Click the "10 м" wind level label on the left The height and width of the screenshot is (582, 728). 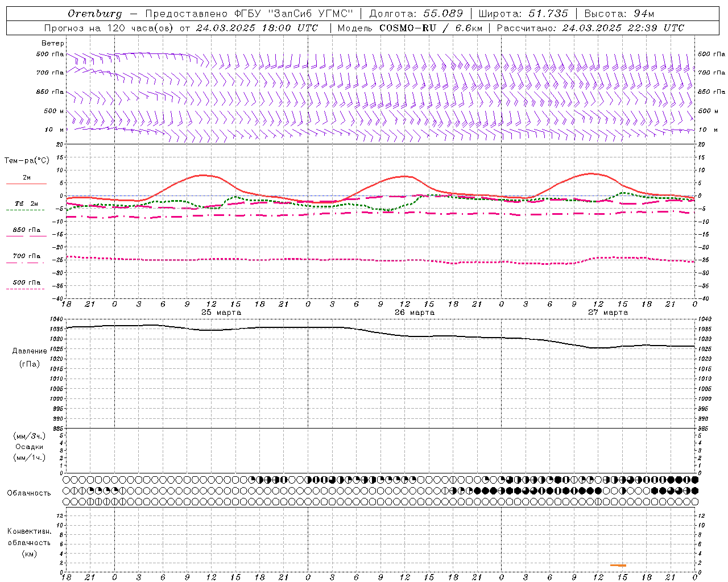click(54, 130)
